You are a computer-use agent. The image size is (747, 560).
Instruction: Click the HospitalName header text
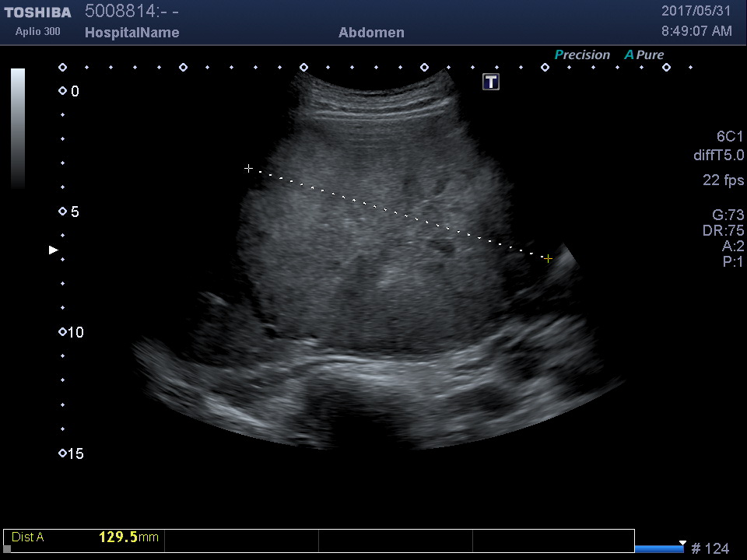(132, 33)
